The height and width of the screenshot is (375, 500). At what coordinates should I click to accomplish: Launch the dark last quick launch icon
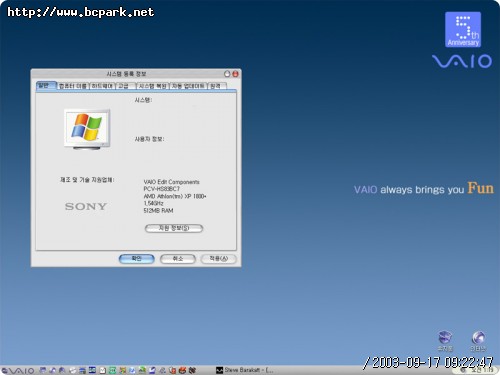pyautogui.click(x=192, y=370)
